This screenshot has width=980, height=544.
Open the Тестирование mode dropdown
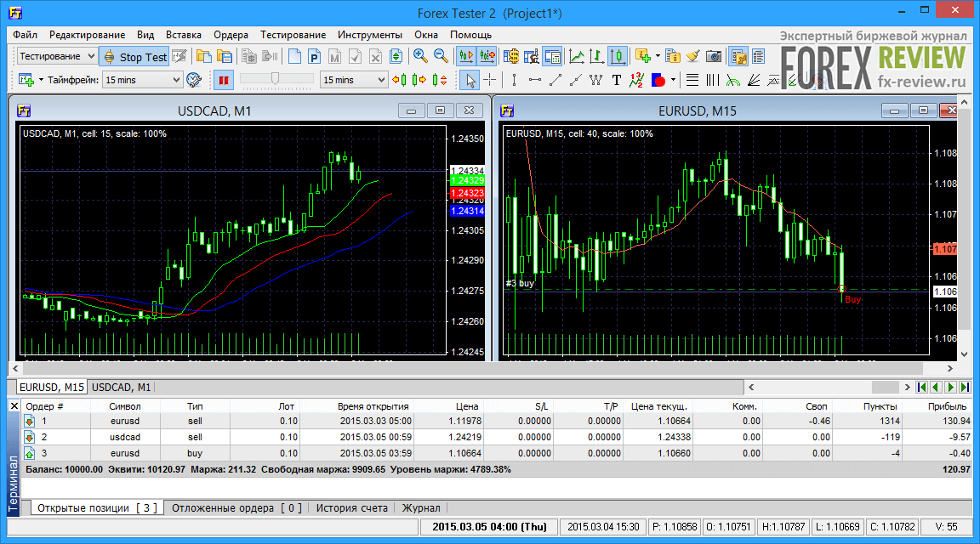click(x=56, y=56)
